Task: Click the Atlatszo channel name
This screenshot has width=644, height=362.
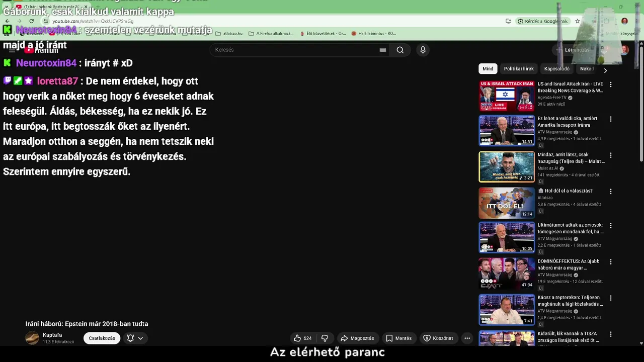Action: coord(545,198)
